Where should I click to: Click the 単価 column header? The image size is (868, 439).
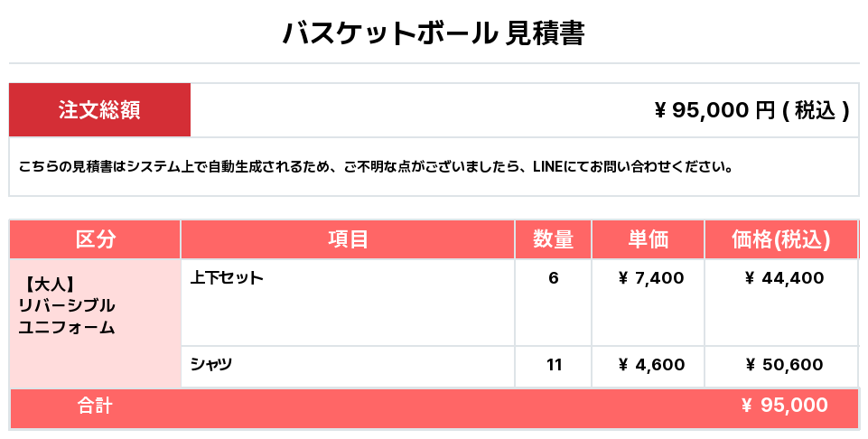[x=648, y=239]
